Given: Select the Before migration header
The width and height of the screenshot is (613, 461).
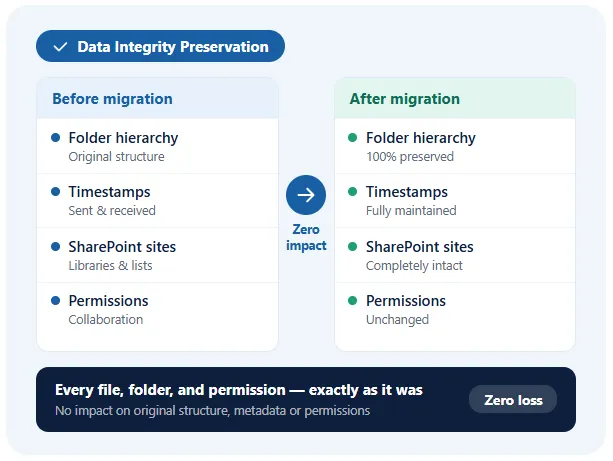Looking at the screenshot, I should click(112, 99).
